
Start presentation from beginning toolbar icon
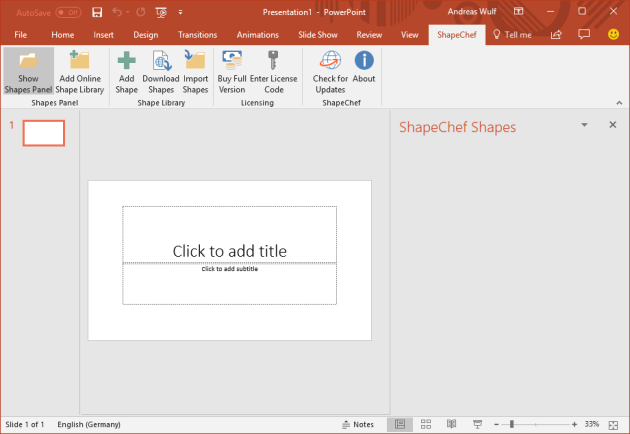pos(161,12)
